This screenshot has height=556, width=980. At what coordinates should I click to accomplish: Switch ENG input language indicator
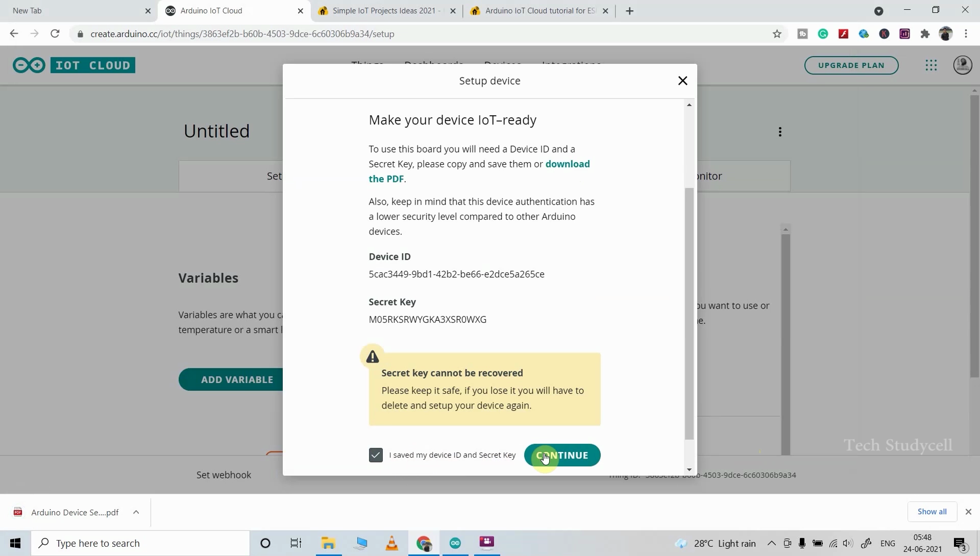pyautogui.click(x=888, y=543)
